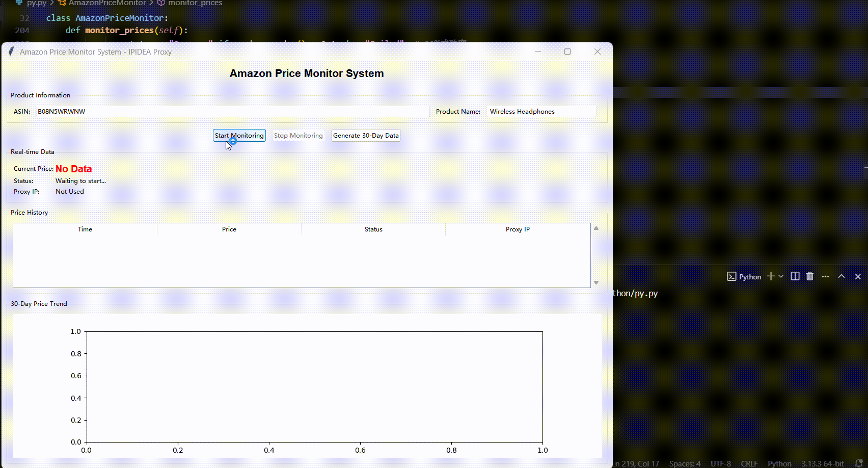
Task: Maximize the terminal panel with chevron
Action: pyautogui.click(x=842, y=276)
